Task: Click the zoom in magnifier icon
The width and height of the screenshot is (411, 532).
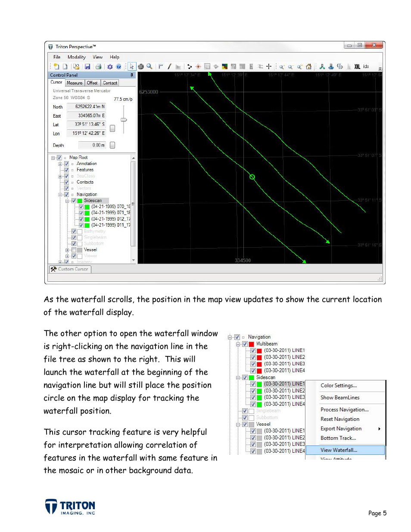Action: pos(282,67)
